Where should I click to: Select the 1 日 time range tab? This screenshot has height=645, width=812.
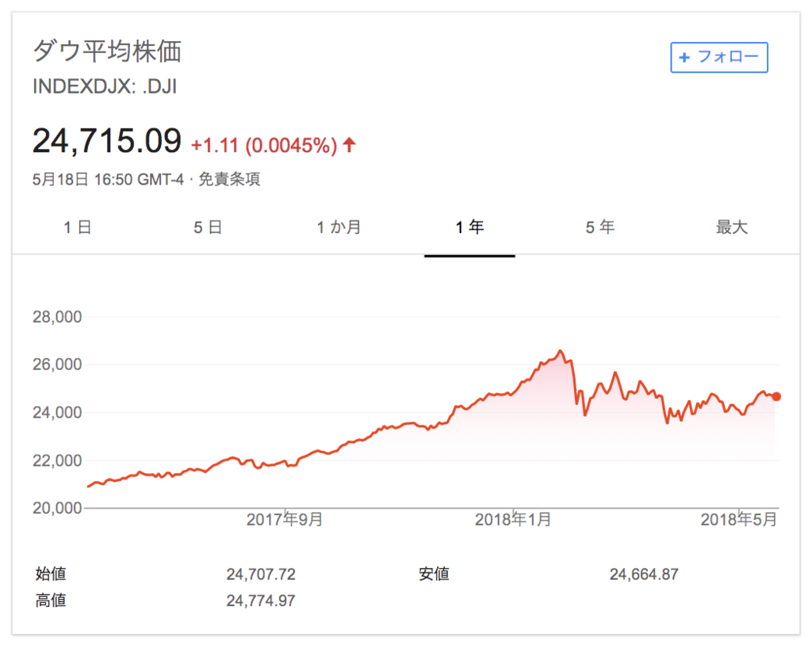(78, 227)
